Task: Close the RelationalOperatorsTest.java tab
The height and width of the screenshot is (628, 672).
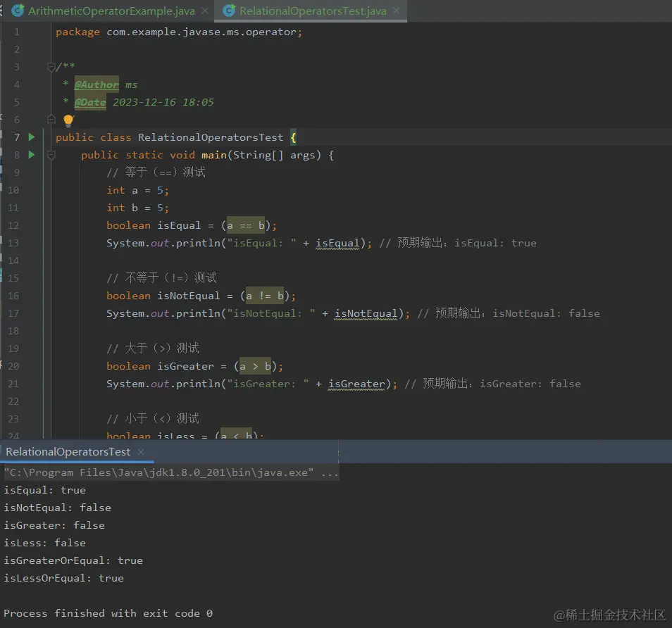Action: (397, 11)
